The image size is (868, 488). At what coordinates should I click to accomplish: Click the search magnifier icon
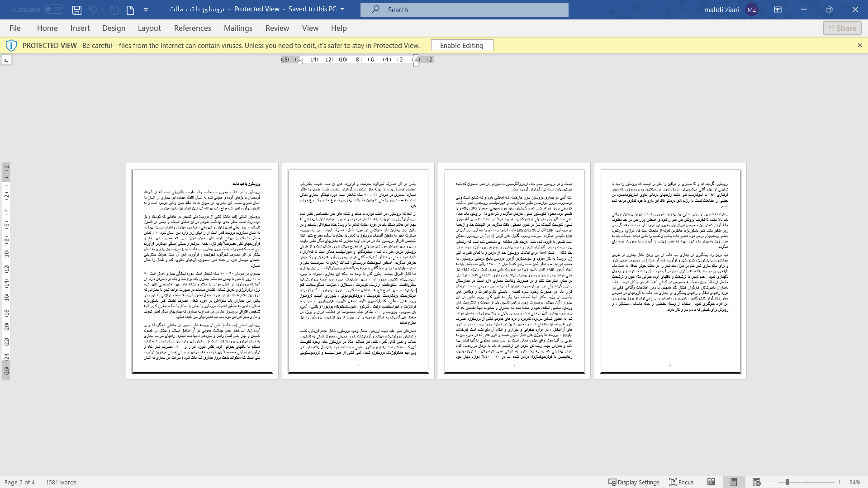(375, 9)
